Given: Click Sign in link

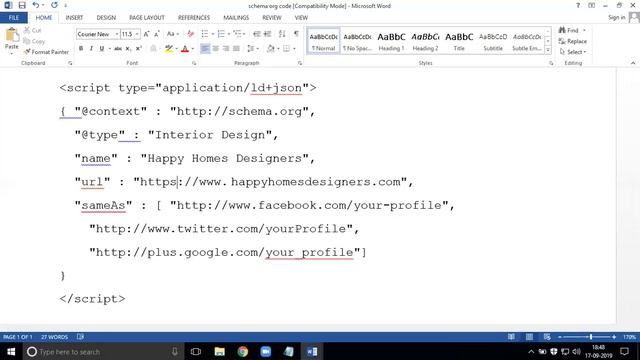Looking at the screenshot, I should click(616, 18).
